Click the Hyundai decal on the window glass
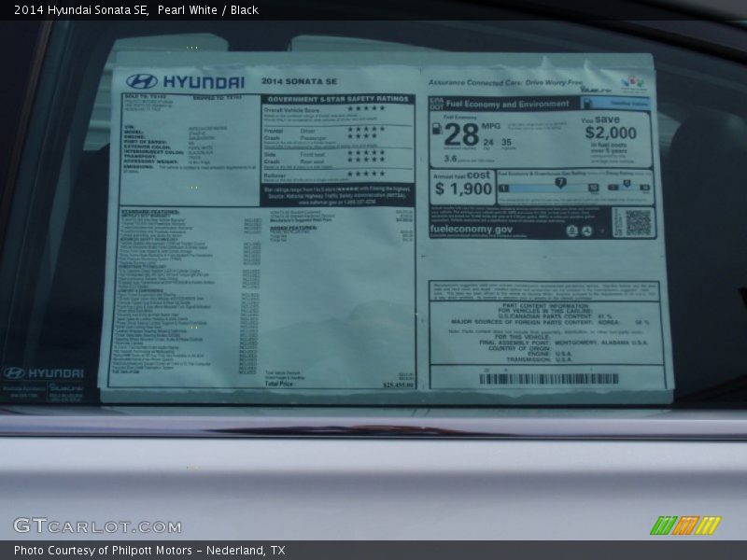Screen dimensions: 747x560 point(44,372)
